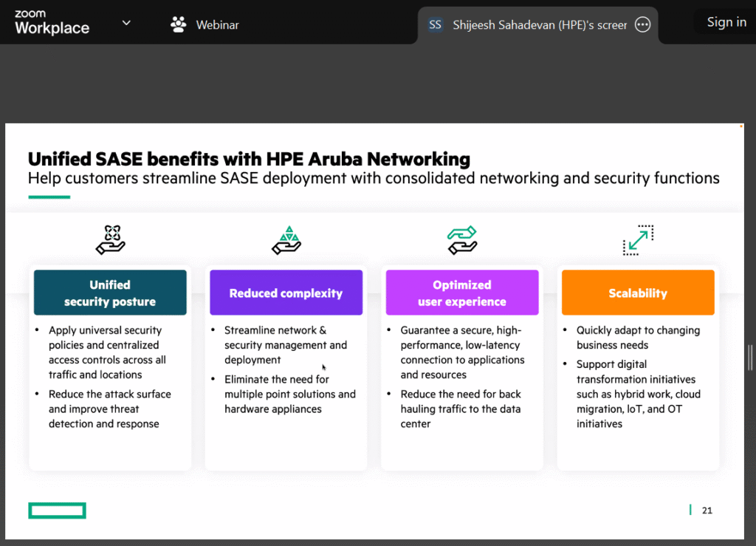Image resolution: width=756 pixels, height=546 pixels.
Task: Click bullet 'Support digital transformation initiatives'
Action: pyautogui.click(x=639, y=394)
